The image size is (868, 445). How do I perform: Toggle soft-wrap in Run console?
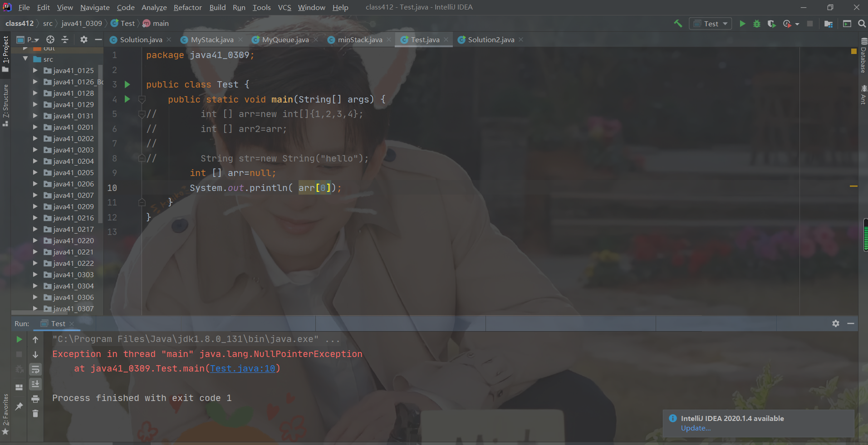pos(35,369)
